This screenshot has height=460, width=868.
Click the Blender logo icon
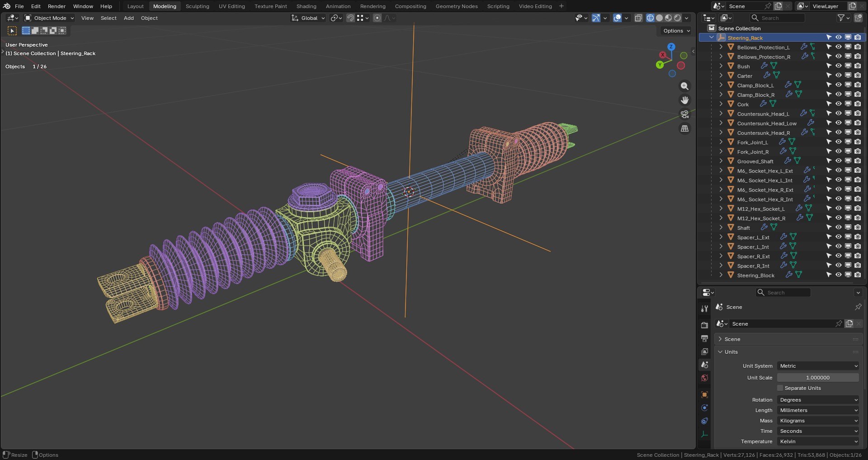click(7, 6)
